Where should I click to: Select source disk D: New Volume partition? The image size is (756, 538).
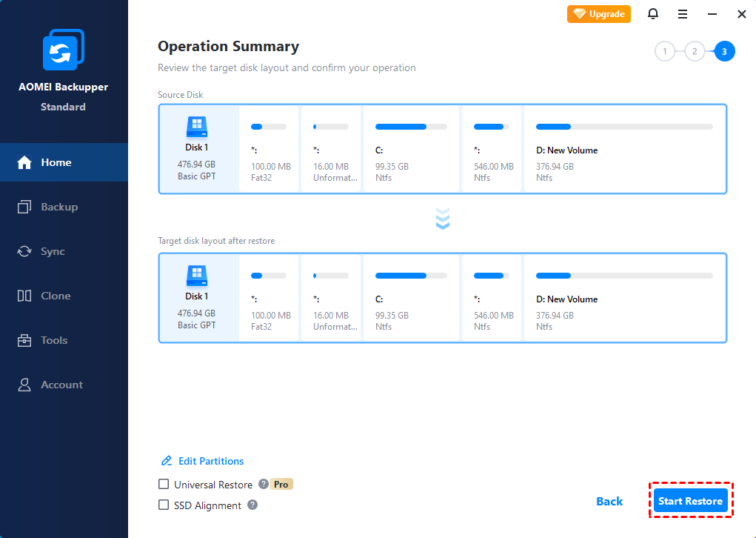point(625,149)
